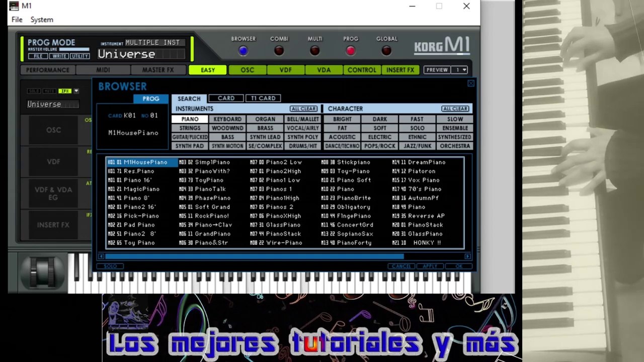The width and height of the screenshot is (644, 362).
Task: Toggle the SOLO button above Universe
Action: point(34,91)
